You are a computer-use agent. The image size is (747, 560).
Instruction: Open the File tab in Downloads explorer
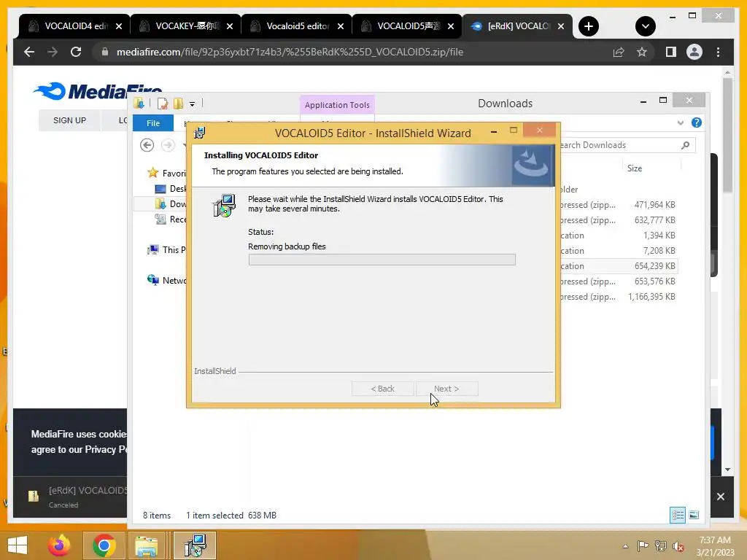[153, 122]
